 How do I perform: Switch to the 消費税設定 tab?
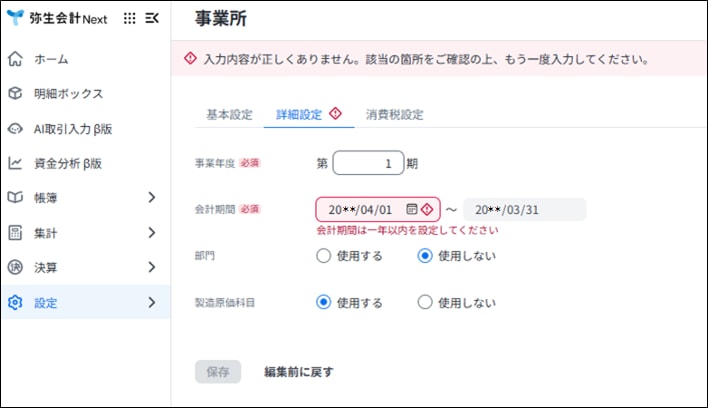tap(394, 114)
